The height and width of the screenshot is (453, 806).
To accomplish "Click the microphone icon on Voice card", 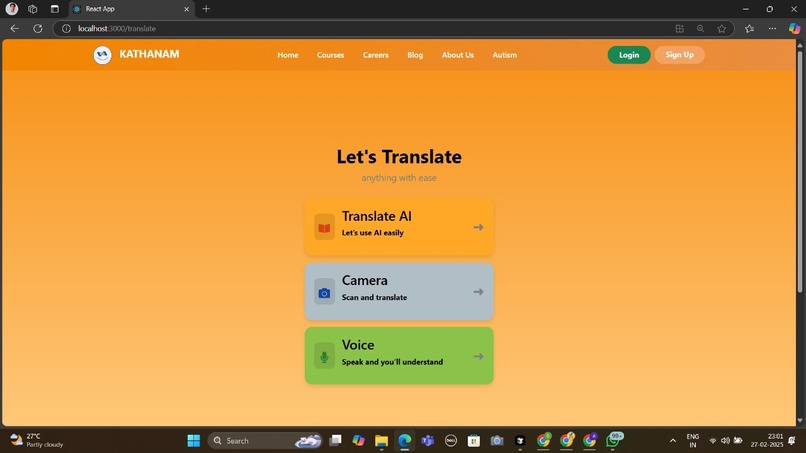I will click(x=324, y=356).
